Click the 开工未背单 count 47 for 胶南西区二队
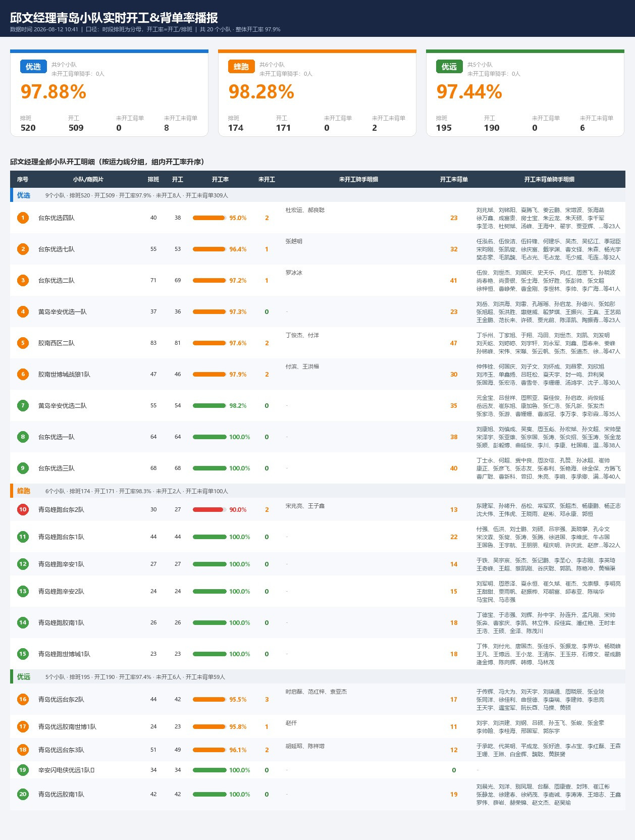The image size is (635, 840). pos(454,343)
